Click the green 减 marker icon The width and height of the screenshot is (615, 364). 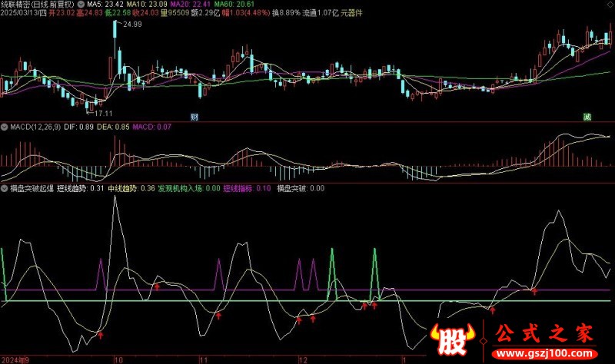coord(587,117)
